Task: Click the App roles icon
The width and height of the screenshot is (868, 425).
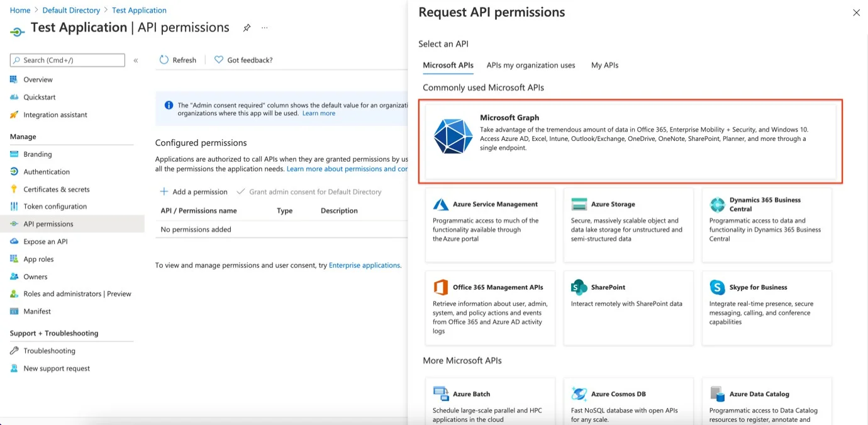Action: 14,259
